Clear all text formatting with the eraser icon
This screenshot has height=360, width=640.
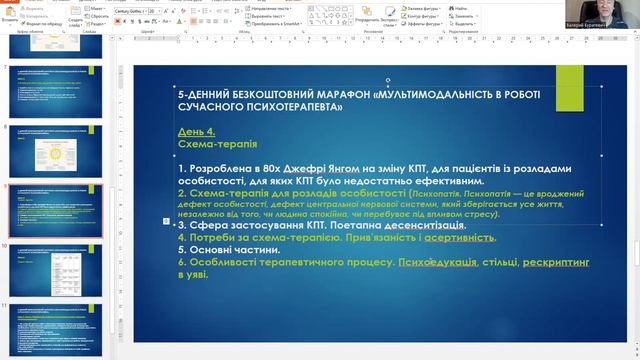(183, 11)
